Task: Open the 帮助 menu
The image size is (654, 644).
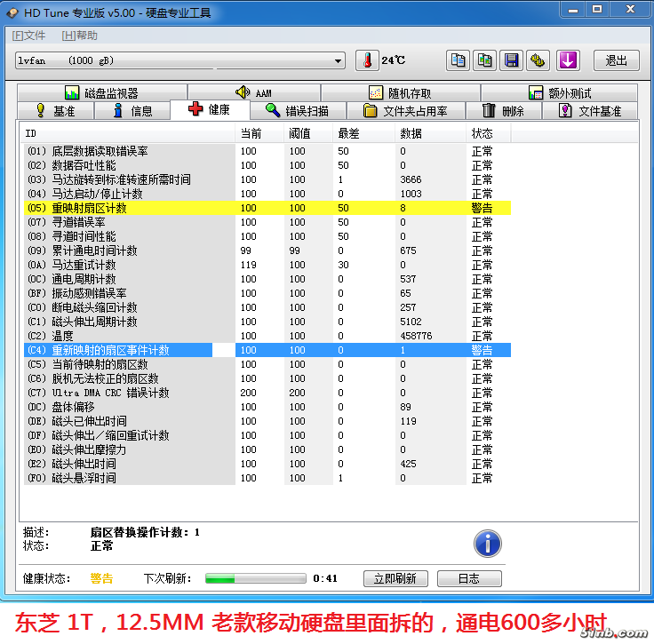Action: click(x=80, y=36)
